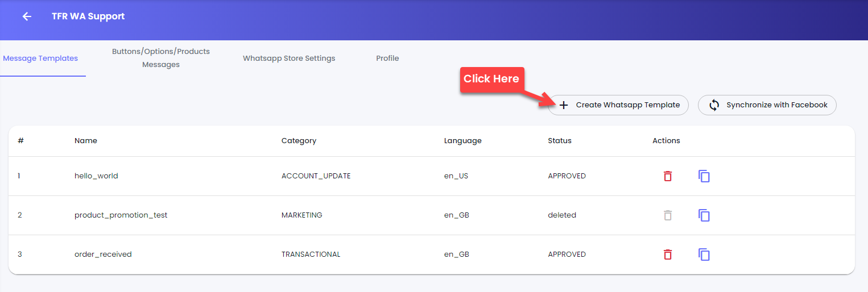Select the order_received row name
Image resolution: width=868 pixels, height=292 pixels.
coord(103,255)
